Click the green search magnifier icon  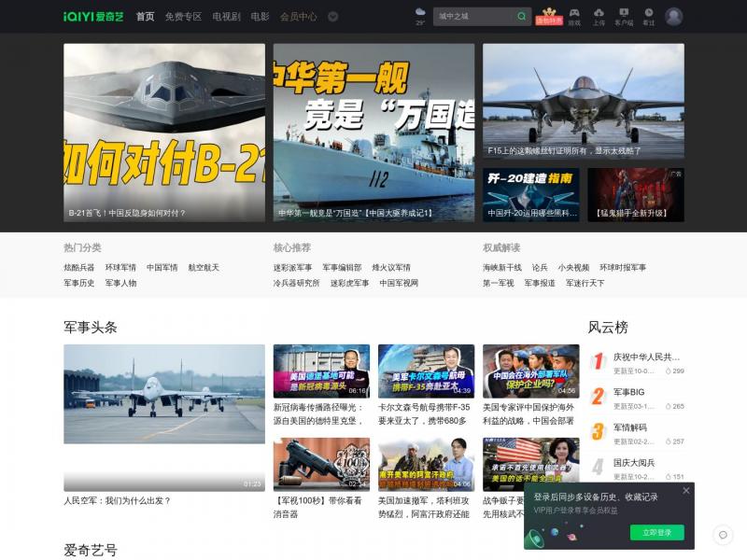(x=522, y=16)
